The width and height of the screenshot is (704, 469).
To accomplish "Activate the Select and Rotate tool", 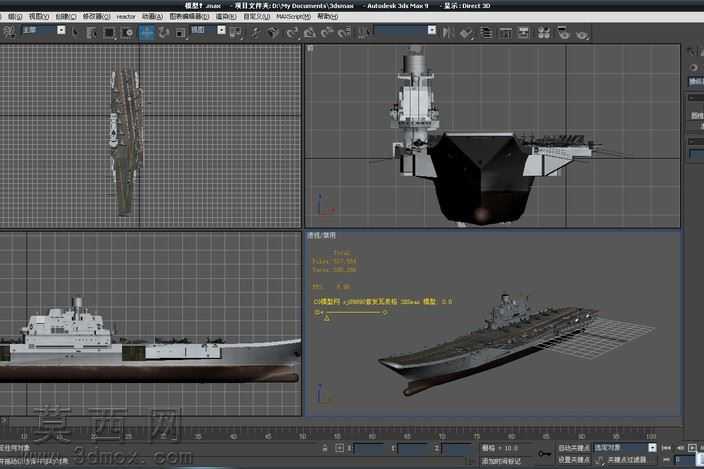I will click(164, 33).
